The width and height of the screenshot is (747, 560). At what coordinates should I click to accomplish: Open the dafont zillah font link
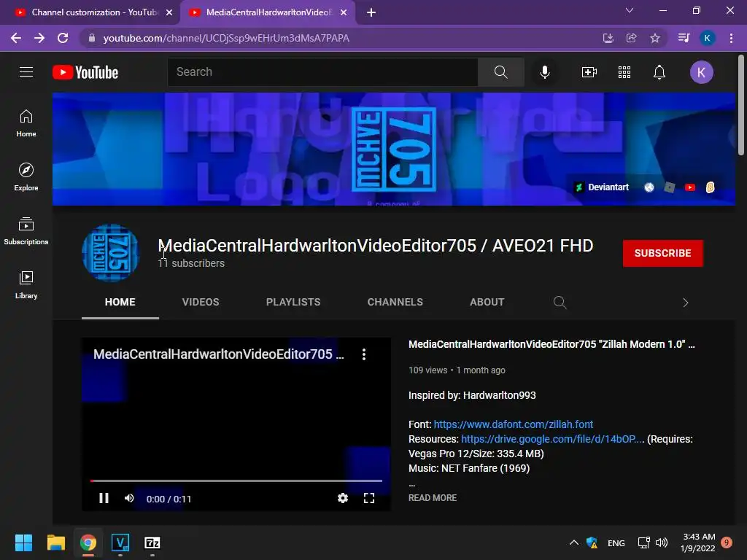pyautogui.click(x=513, y=424)
